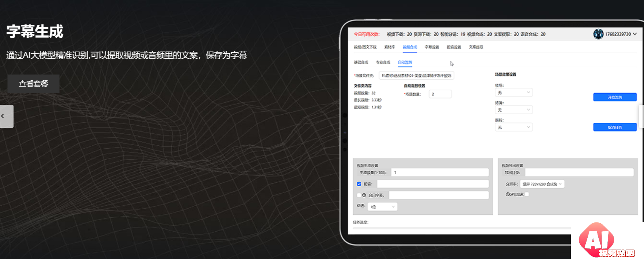Expand the account menu arrow beside 17682339730
The image size is (644, 259).
pyautogui.click(x=635, y=34)
